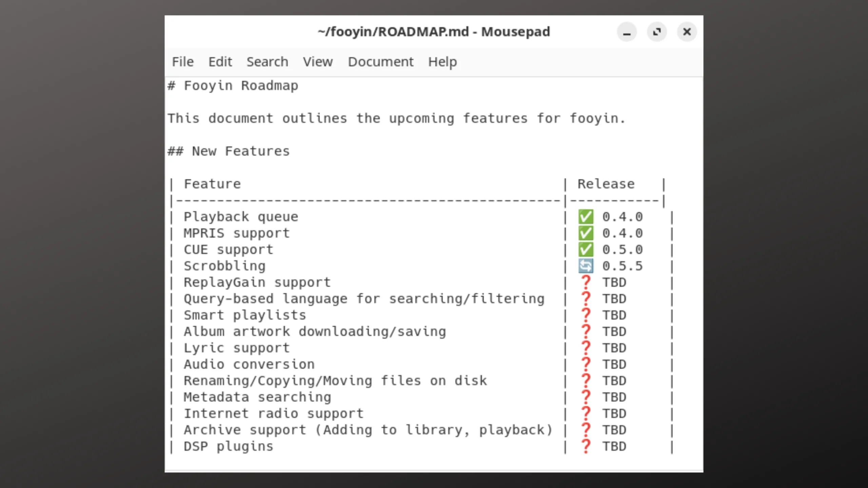Click the question mark in Internet radio row
868x488 pixels.
pyautogui.click(x=586, y=413)
